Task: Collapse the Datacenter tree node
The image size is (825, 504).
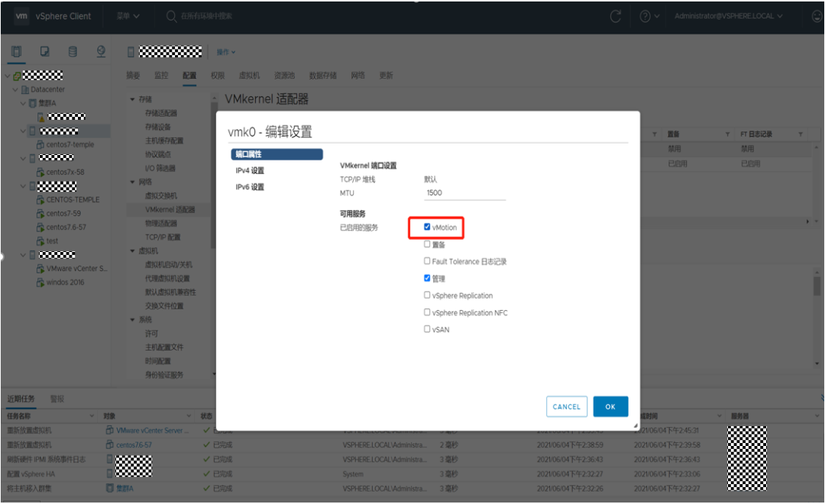Action: pos(15,89)
